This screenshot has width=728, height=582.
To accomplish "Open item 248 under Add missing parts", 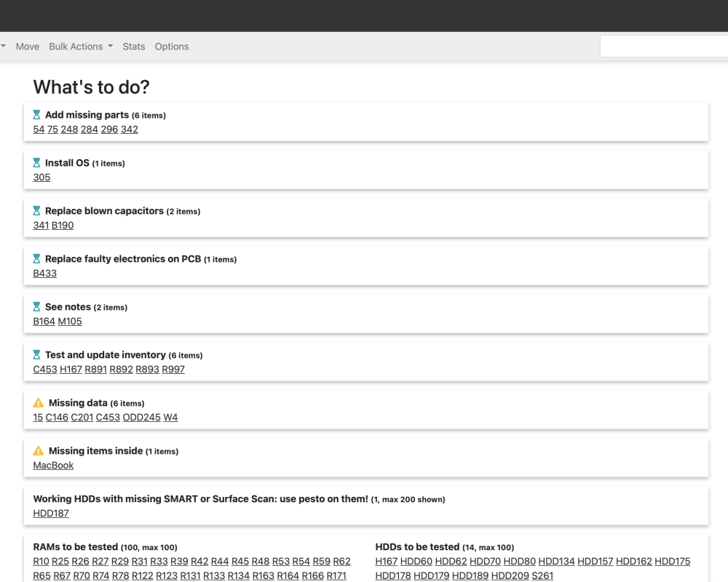I will (x=69, y=129).
